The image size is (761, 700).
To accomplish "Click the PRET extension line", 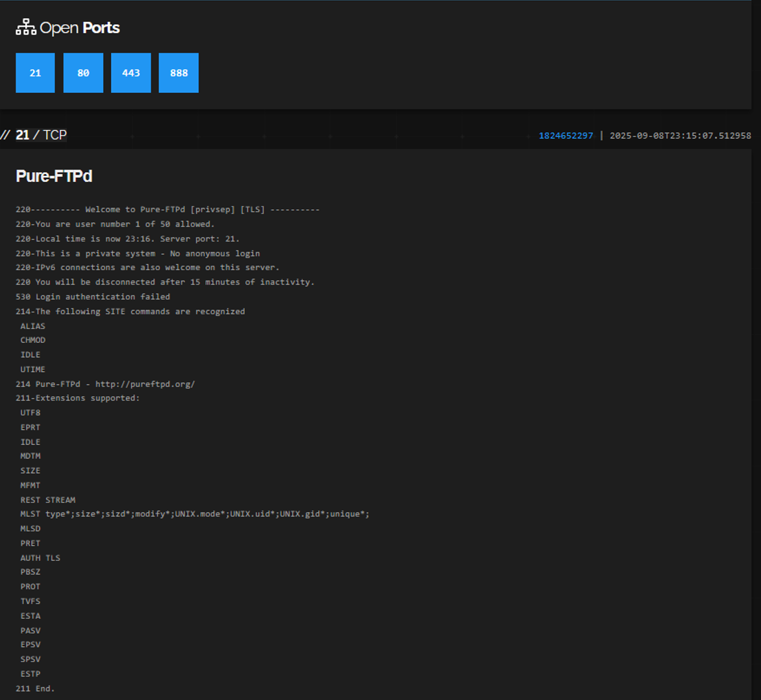I will click(x=30, y=543).
